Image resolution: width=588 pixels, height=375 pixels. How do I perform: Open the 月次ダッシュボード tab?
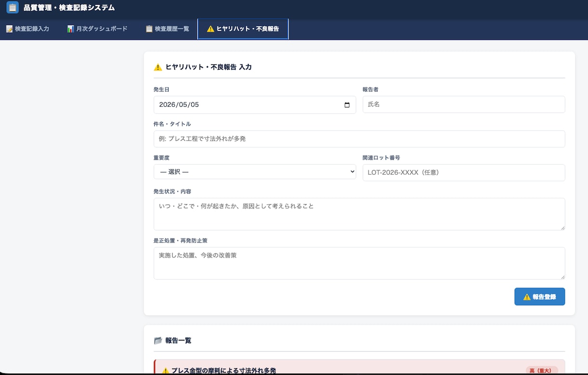click(97, 29)
